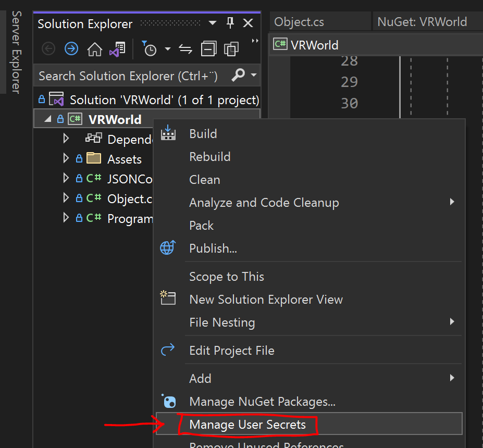Expand the Assets folder
The height and width of the screenshot is (448, 483).
(x=66, y=158)
